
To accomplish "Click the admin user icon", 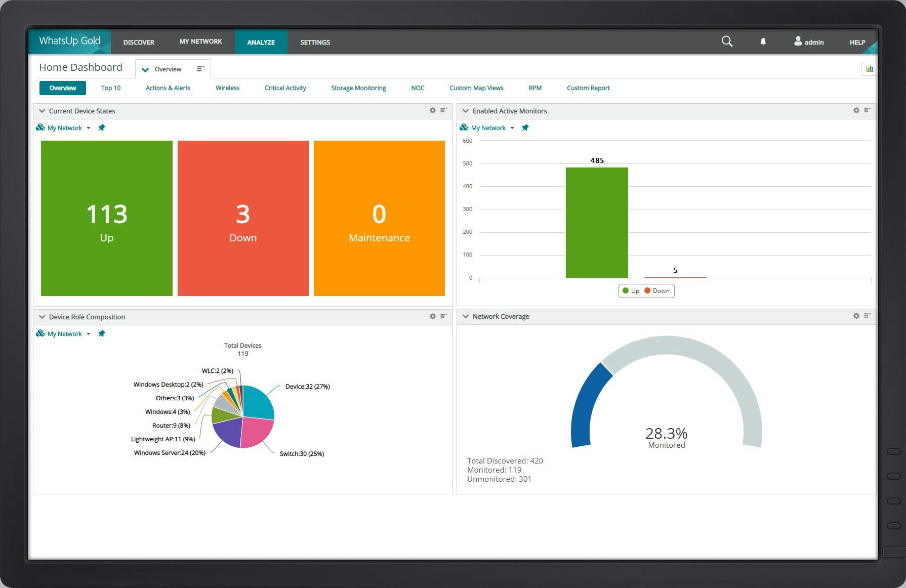I will [798, 41].
